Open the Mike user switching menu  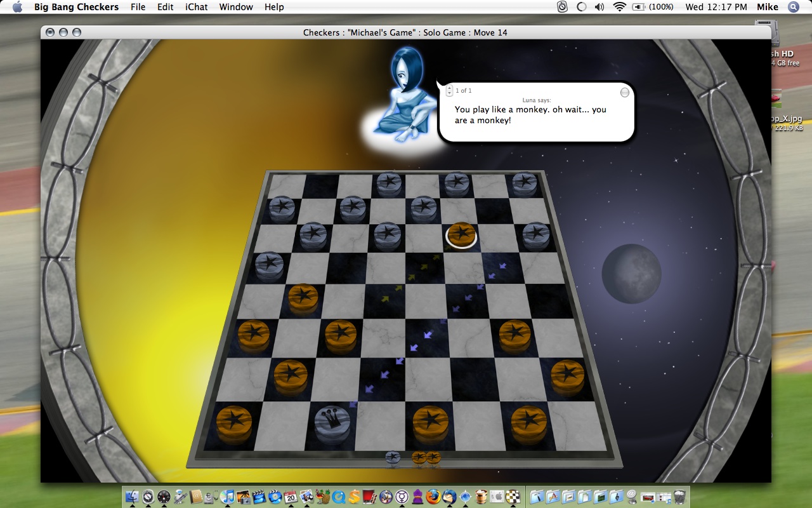click(x=768, y=7)
